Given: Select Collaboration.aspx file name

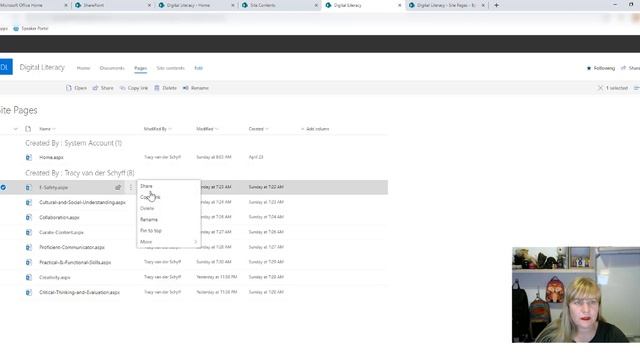Looking at the screenshot, I should (59, 218).
